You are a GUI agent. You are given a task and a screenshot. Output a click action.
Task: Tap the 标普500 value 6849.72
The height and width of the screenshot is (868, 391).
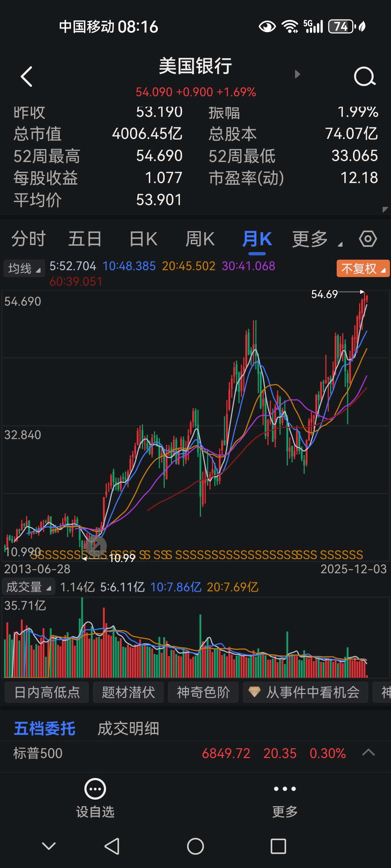[x=226, y=753]
